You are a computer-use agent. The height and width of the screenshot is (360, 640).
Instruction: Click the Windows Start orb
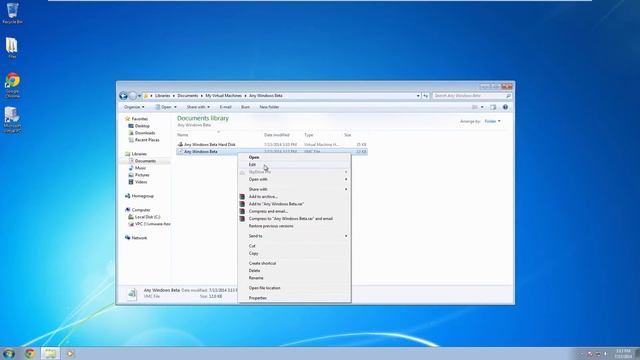tap(9, 353)
